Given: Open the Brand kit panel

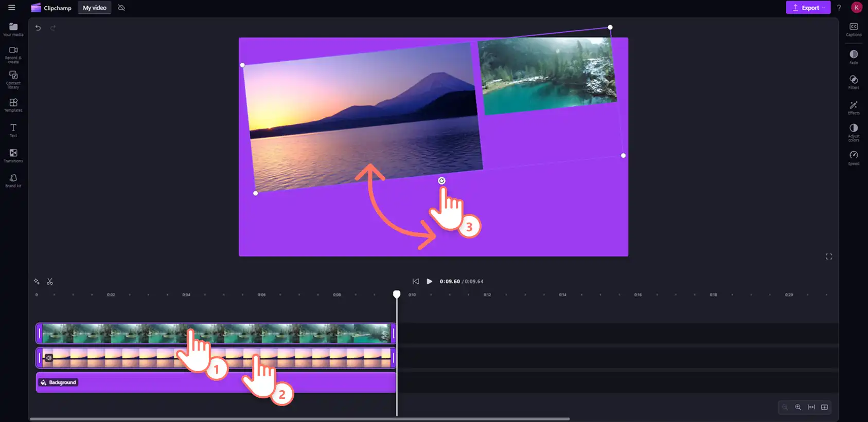Looking at the screenshot, I should 13,180.
